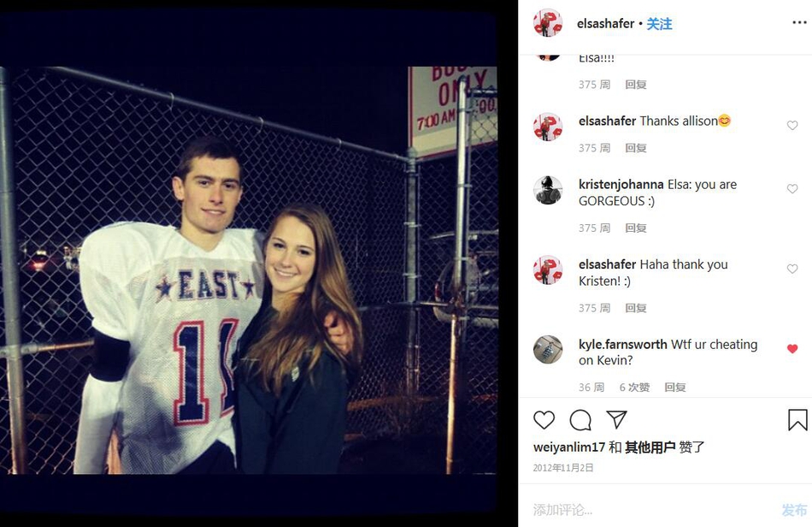Screen dimensions: 812x527
Task: Click the 关注 follow button
Action: click(x=659, y=24)
